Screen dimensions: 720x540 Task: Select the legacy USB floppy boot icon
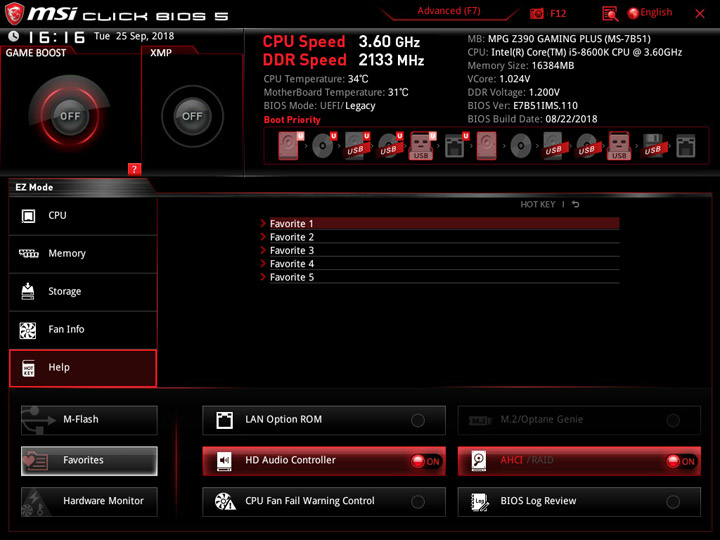click(652, 146)
